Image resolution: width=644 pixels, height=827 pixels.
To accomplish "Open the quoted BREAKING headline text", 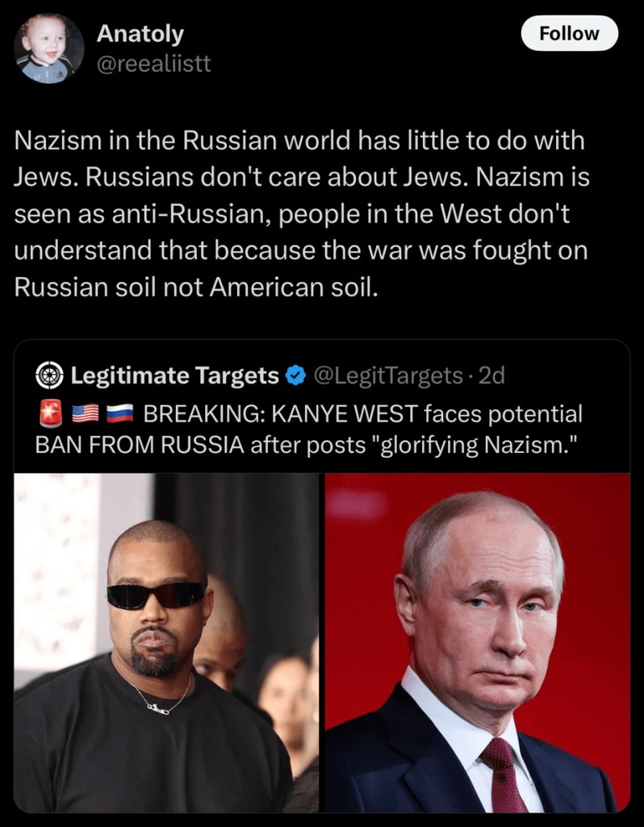I will (x=311, y=429).
